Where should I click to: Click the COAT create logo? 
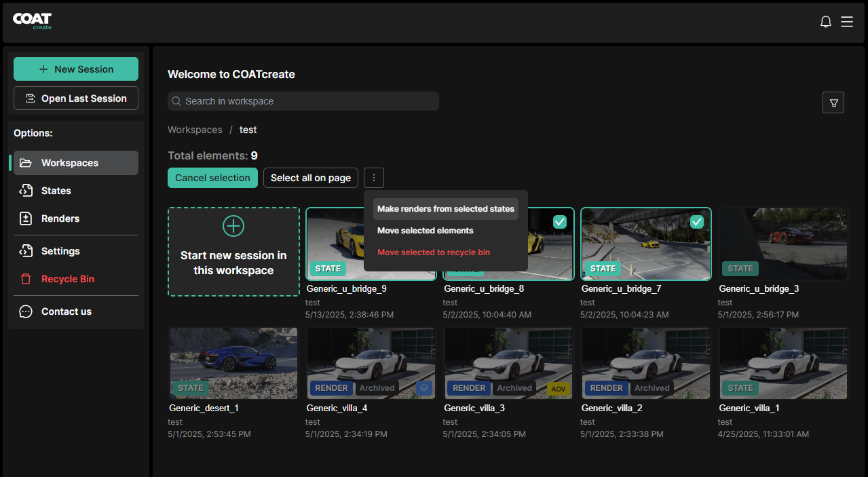point(32,21)
